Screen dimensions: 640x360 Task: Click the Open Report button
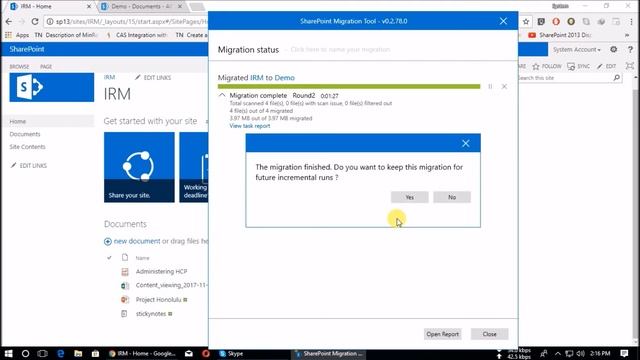point(442,334)
